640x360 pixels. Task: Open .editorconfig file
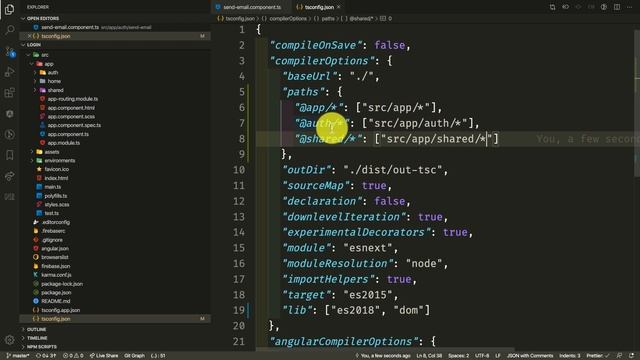click(x=56, y=222)
